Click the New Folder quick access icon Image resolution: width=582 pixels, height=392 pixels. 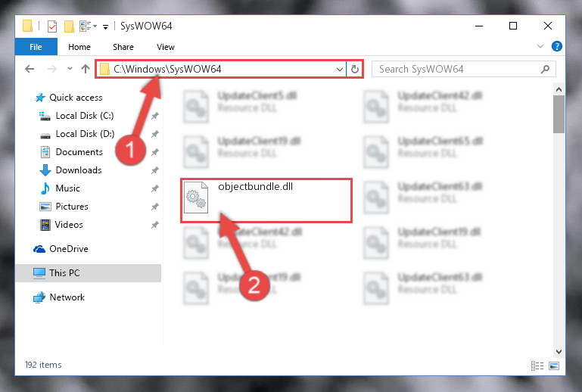69,26
